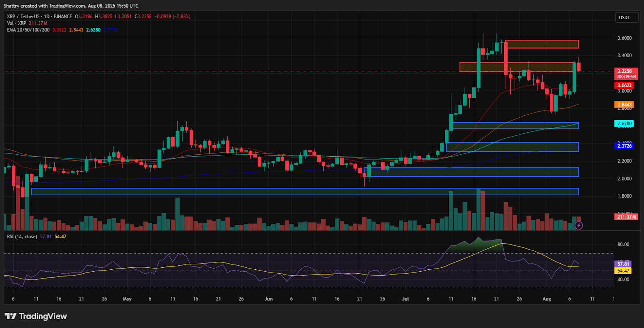644x328 pixels.
Task: Click the TradingView brand text
Action: click(x=43, y=316)
